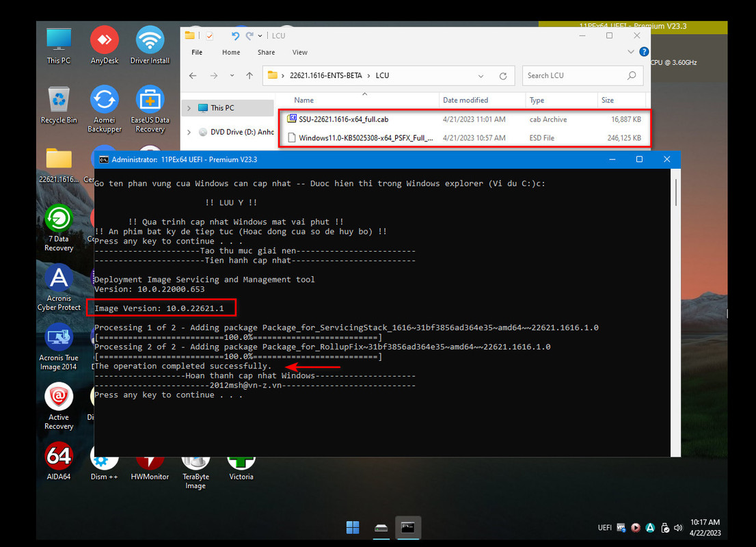The image size is (756, 547).
Task: Go up one folder level in Explorer
Action: tap(249, 75)
